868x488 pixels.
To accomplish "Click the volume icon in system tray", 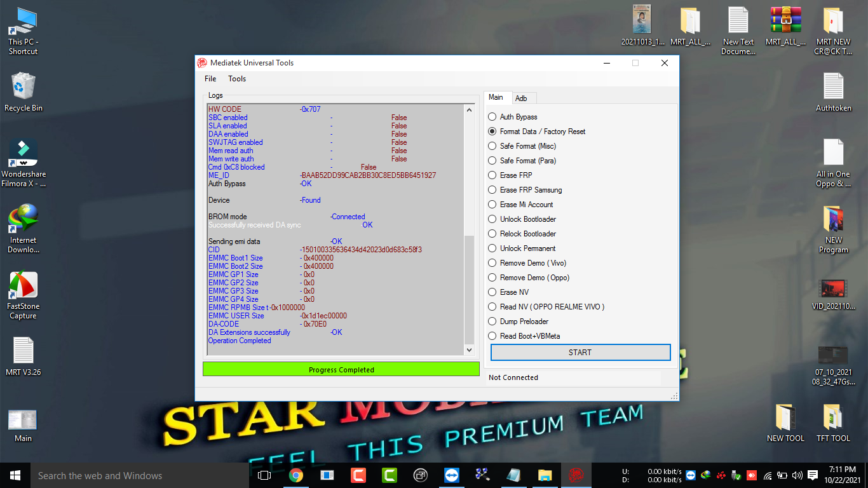I will (797, 475).
